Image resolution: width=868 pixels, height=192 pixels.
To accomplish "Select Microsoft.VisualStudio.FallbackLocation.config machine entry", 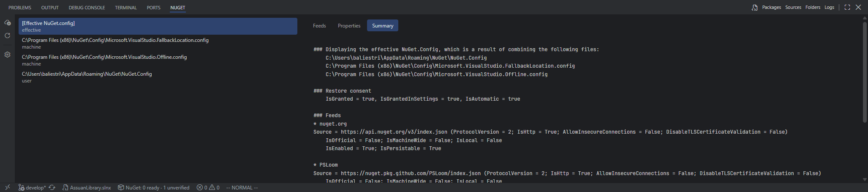I will coord(158,43).
